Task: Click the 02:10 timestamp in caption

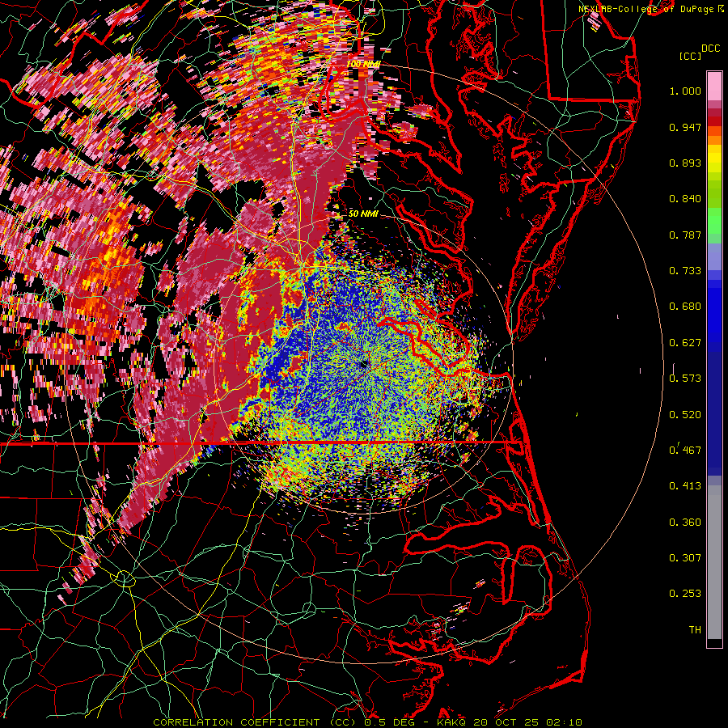Action: pos(564,722)
